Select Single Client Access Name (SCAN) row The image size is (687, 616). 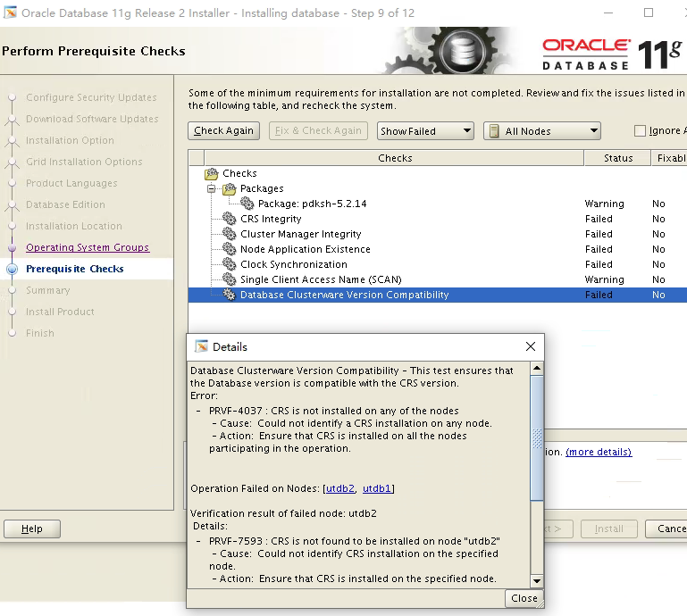coord(437,279)
